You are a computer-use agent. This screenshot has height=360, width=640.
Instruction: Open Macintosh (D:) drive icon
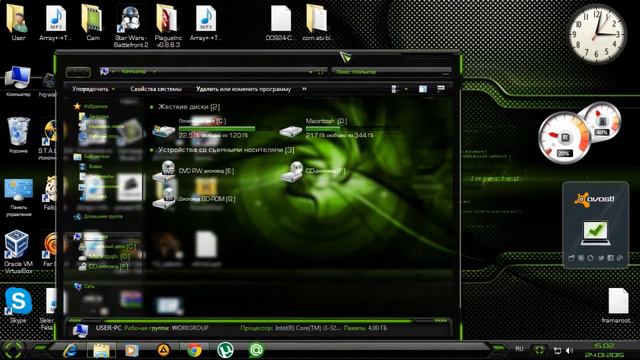291,130
